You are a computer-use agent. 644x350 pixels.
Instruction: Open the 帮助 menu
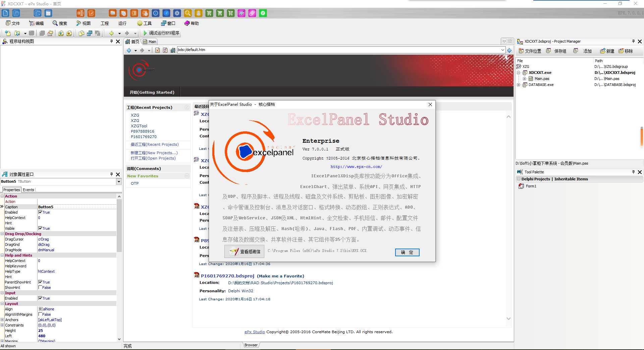[192, 23]
